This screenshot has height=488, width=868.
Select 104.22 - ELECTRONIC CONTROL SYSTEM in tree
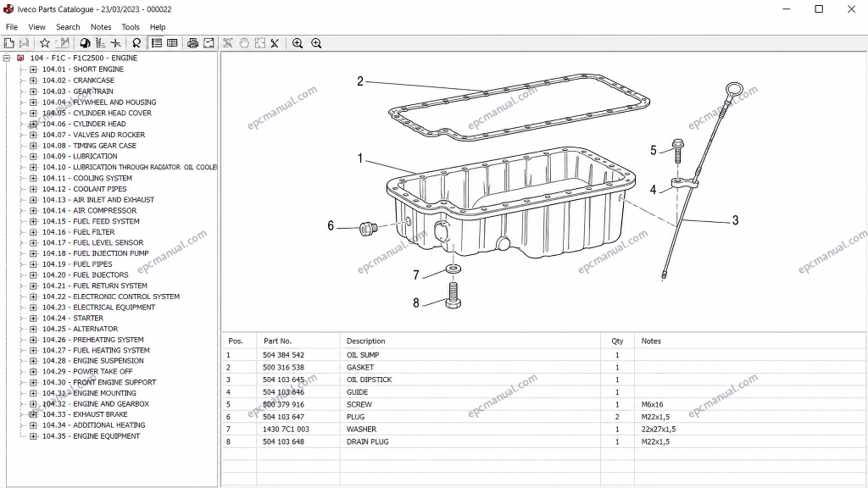click(x=111, y=297)
